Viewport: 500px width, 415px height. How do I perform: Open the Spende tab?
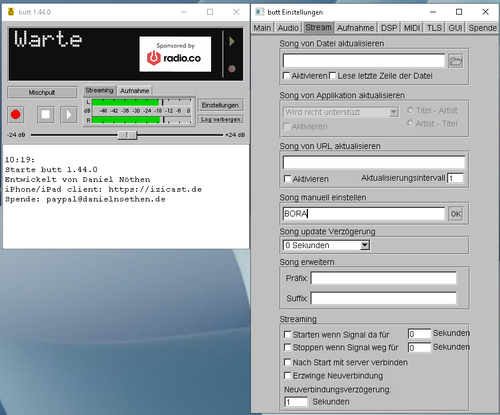pos(482,28)
